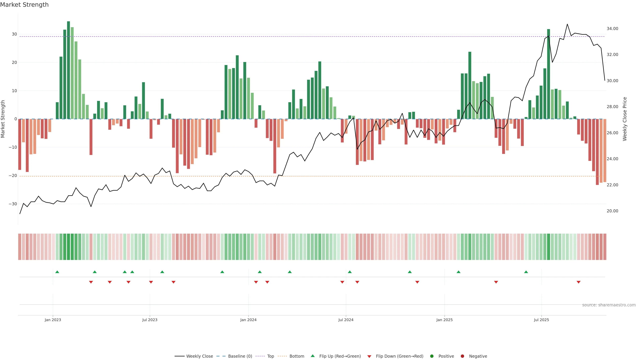Click the Jan 2024 x-axis label

(x=248, y=320)
